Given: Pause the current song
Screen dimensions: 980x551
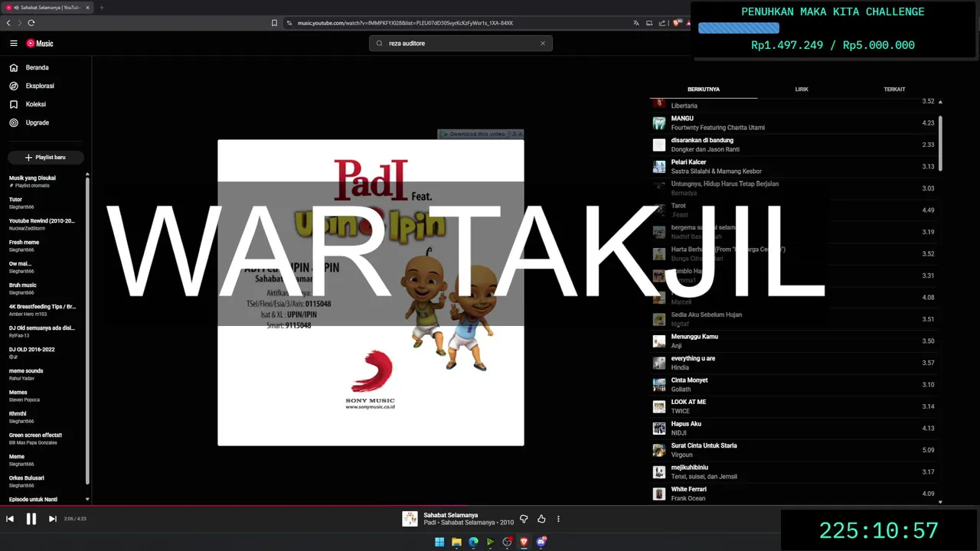Looking at the screenshot, I should pos(31,519).
